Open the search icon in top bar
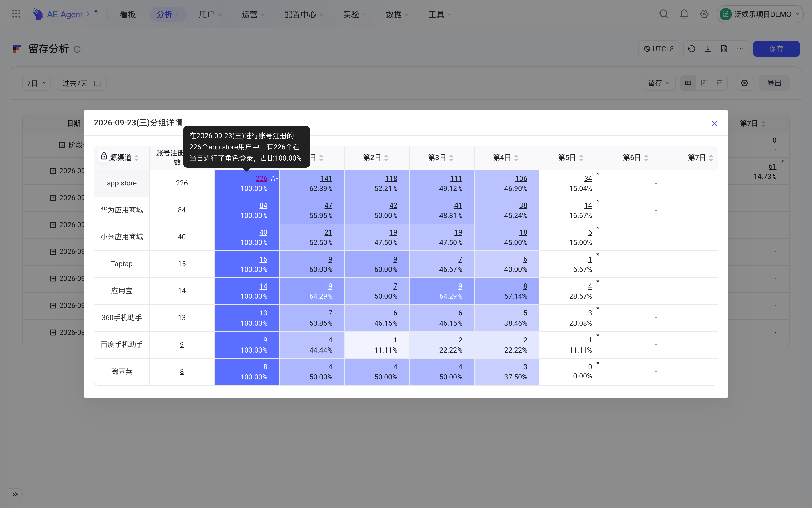The image size is (812, 508). pos(664,14)
